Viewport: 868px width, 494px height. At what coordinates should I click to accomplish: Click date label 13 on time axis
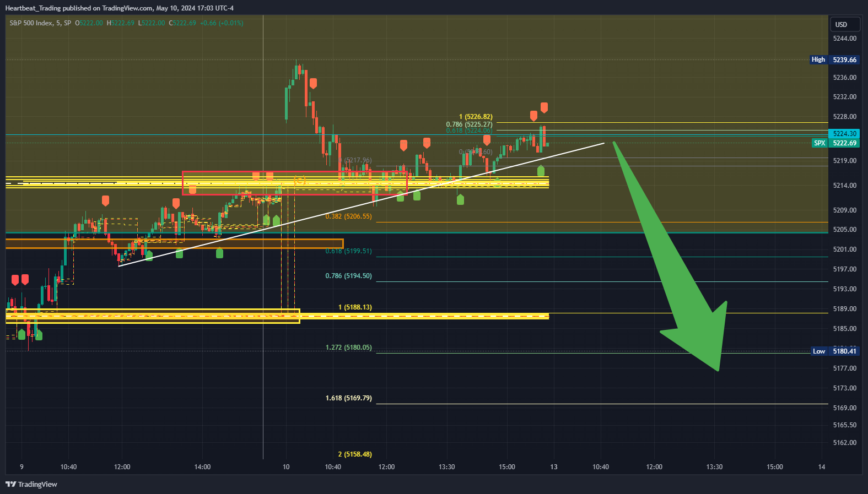(x=554, y=467)
